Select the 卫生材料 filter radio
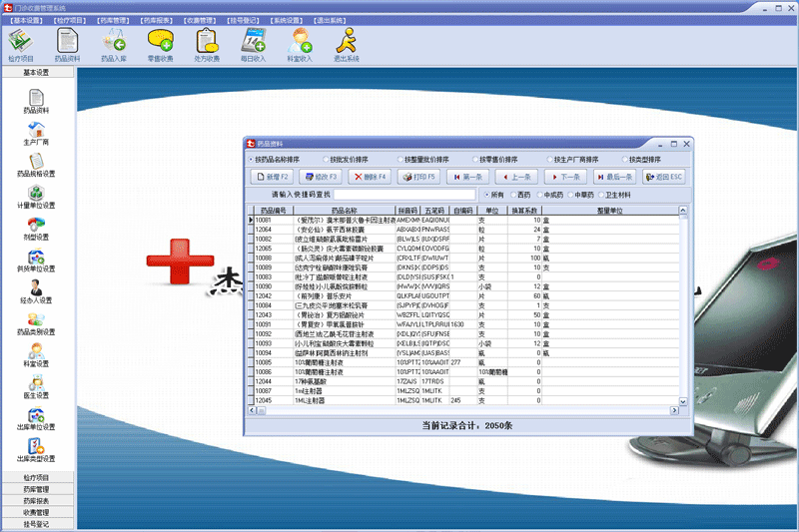Screen dimensions: 799x532 pos(614,195)
